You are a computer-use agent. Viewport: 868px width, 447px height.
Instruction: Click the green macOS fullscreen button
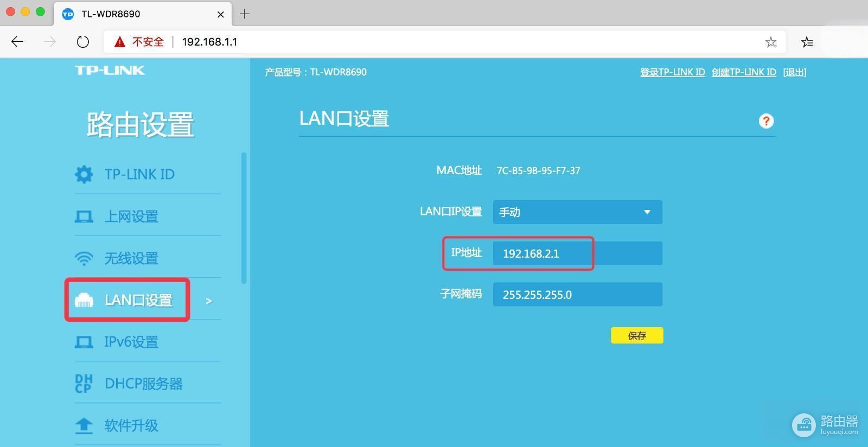(40, 12)
